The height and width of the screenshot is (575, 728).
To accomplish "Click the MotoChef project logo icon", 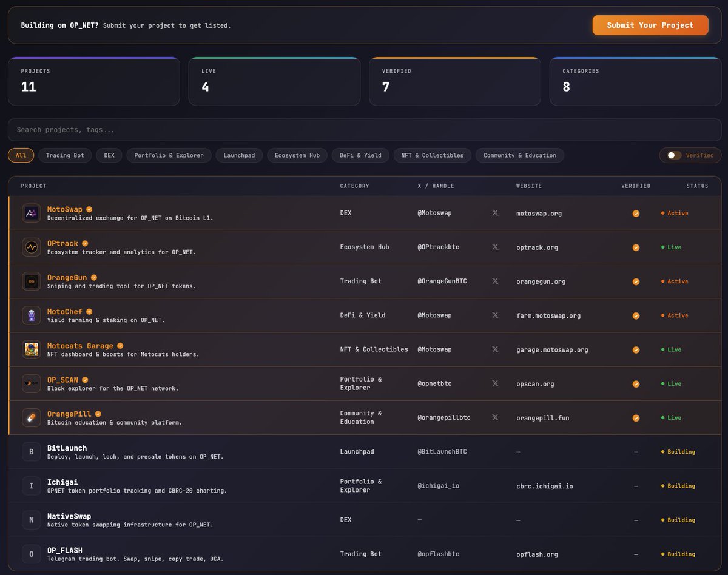I will tap(32, 315).
